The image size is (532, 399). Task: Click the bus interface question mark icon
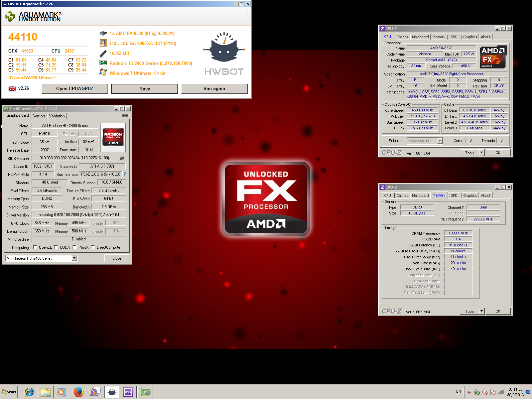click(125, 174)
